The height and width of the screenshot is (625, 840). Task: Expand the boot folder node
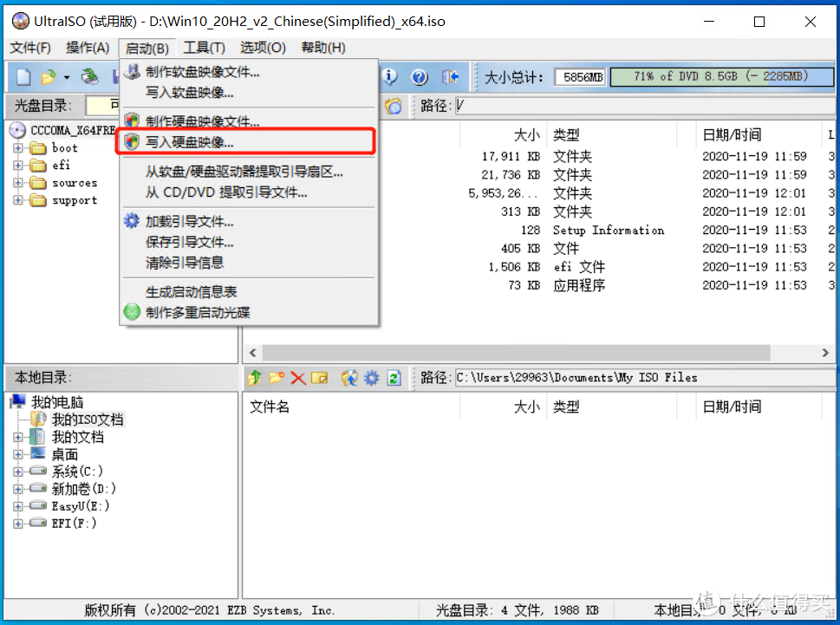click(18, 148)
